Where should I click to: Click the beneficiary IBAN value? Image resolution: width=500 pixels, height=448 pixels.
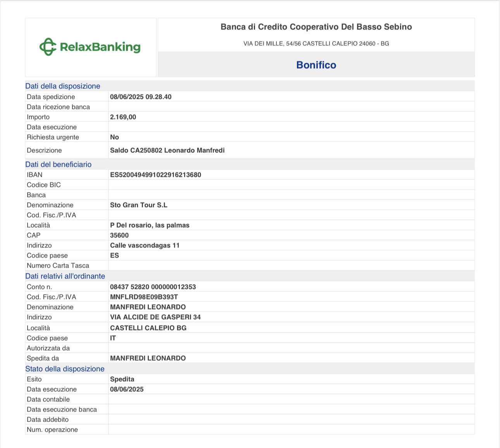click(x=155, y=175)
